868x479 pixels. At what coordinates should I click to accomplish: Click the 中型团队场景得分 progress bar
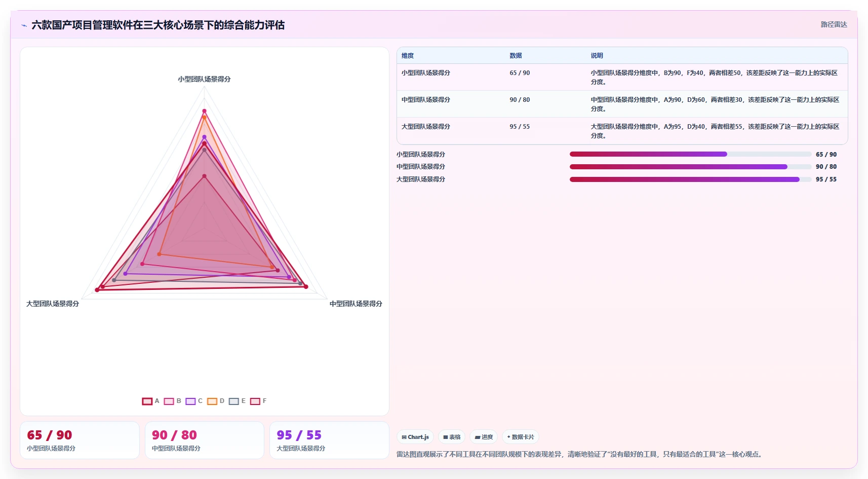690,167
